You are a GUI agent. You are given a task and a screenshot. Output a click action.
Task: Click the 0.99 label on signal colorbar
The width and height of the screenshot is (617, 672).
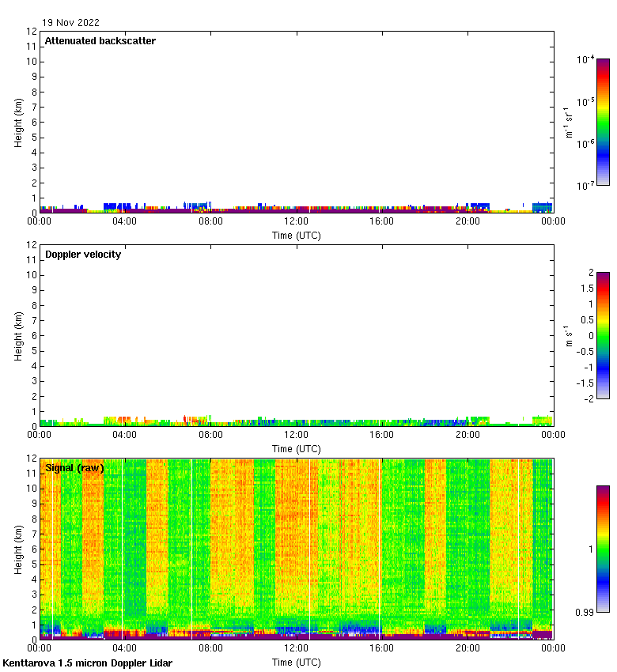pyautogui.click(x=584, y=611)
